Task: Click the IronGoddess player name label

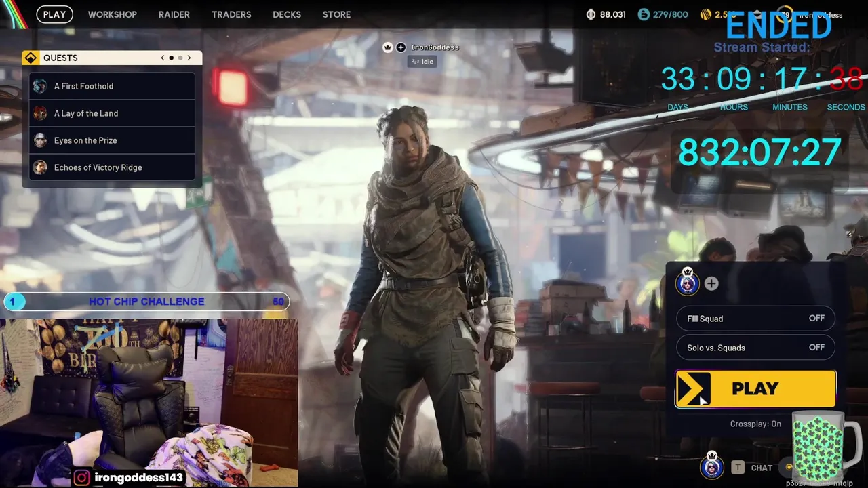Action: tap(435, 47)
